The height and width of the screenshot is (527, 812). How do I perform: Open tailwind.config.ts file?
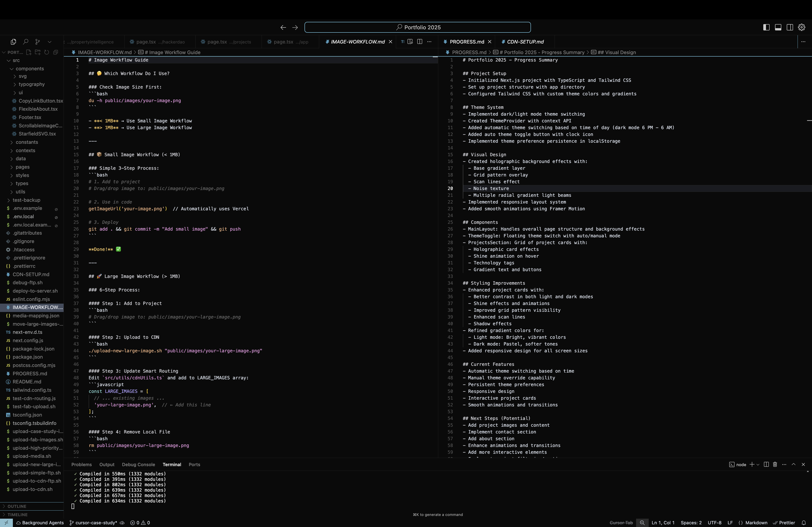coord(32,390)
